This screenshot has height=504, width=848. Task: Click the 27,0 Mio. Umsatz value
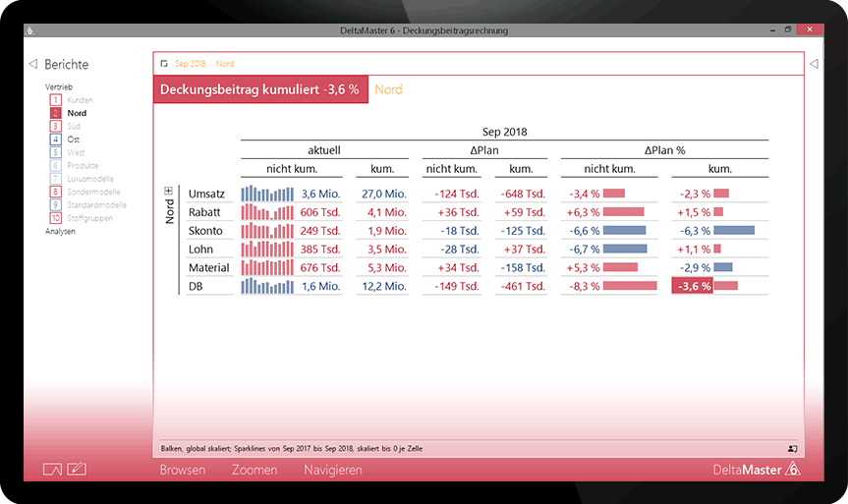tap(383, 194)
